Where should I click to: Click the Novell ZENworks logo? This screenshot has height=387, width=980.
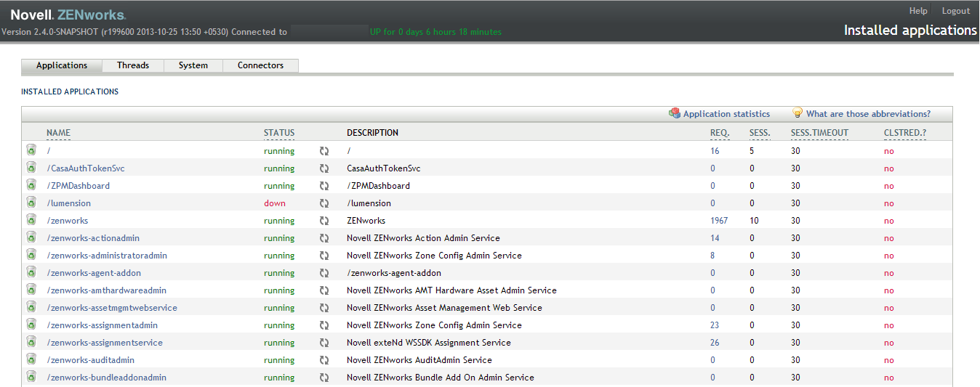(68, 15)
